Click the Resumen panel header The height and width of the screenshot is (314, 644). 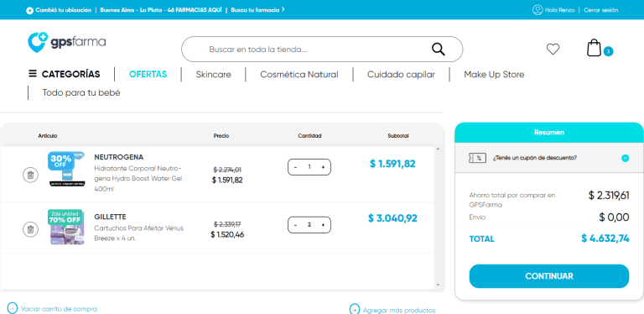tap(548, 133)
